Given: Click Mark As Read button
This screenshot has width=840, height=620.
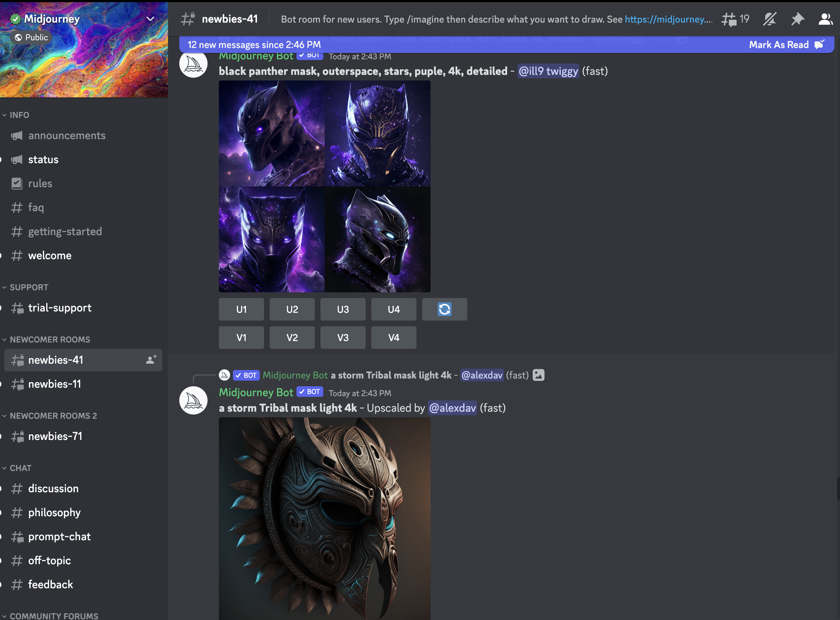Looking at the screenshot, I should pos(786,44).
